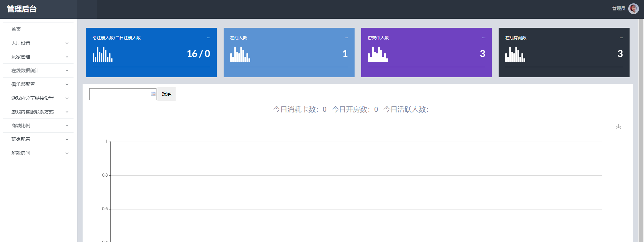Click the 16 / 0 registration count
The width and height of the screenshot is (644, 242).
coord(198,54)
